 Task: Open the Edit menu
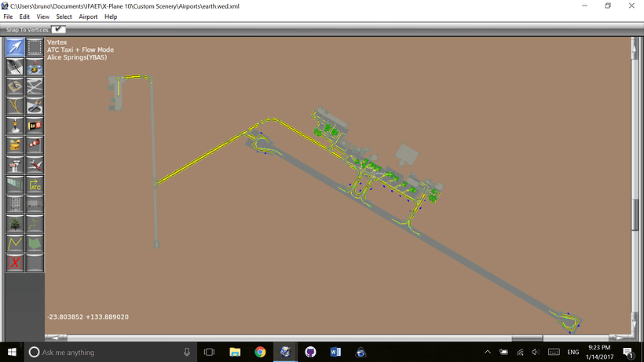pyautogui.click(x=24, y=16)
